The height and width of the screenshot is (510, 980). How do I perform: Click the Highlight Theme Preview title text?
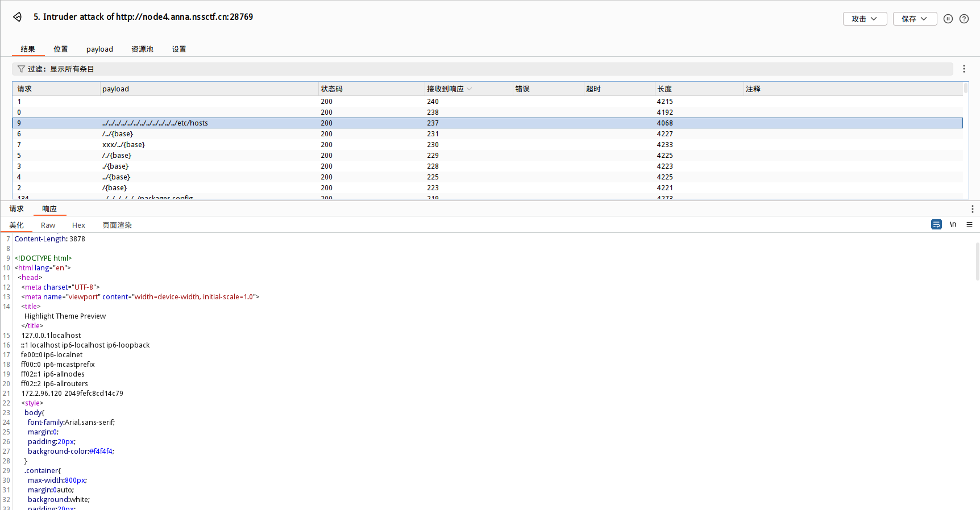[65, 316]
